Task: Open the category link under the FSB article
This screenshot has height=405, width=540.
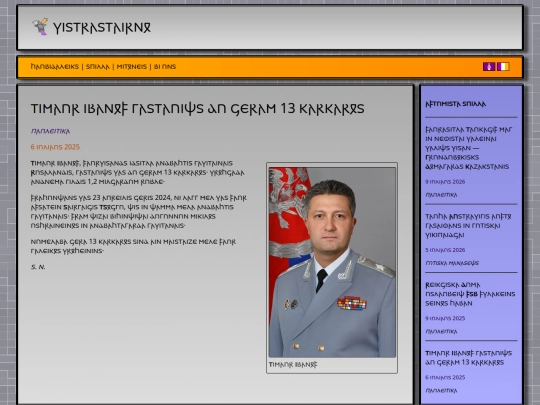Action: point(441,331)
